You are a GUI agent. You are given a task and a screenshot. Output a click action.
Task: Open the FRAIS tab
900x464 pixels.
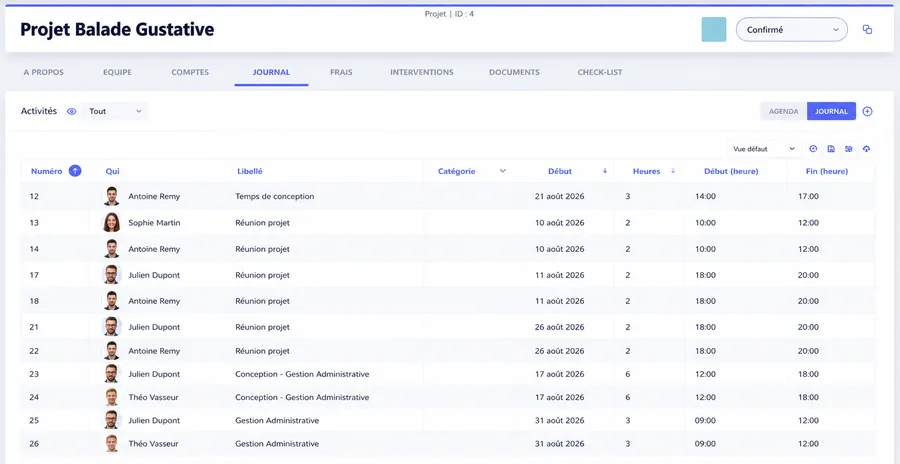[341, 72]
